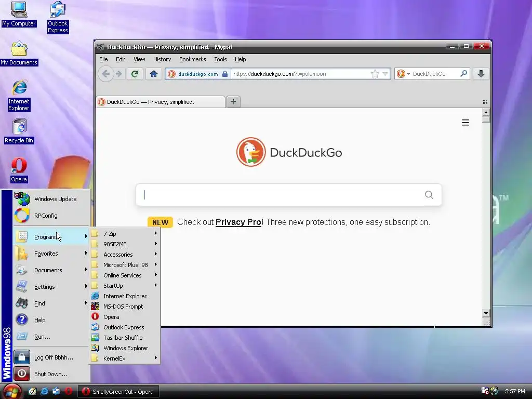The width and height of the screenshot is (532, 399).
Task: Open the View menu
Action: [139, 59]
